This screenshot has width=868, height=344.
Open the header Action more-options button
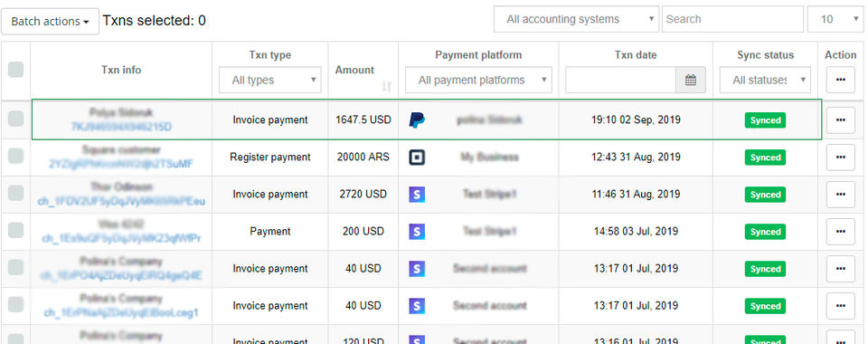pos(840,80)
